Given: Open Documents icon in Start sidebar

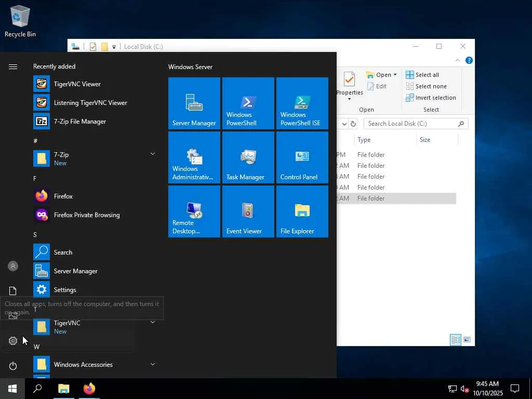Looking at the screenshot, I should (13, 291).
